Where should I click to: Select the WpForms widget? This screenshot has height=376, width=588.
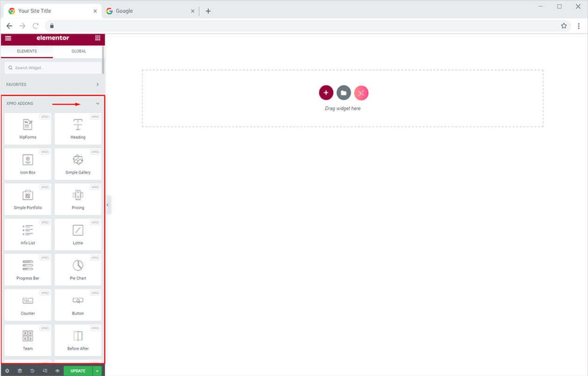point(28,129)
